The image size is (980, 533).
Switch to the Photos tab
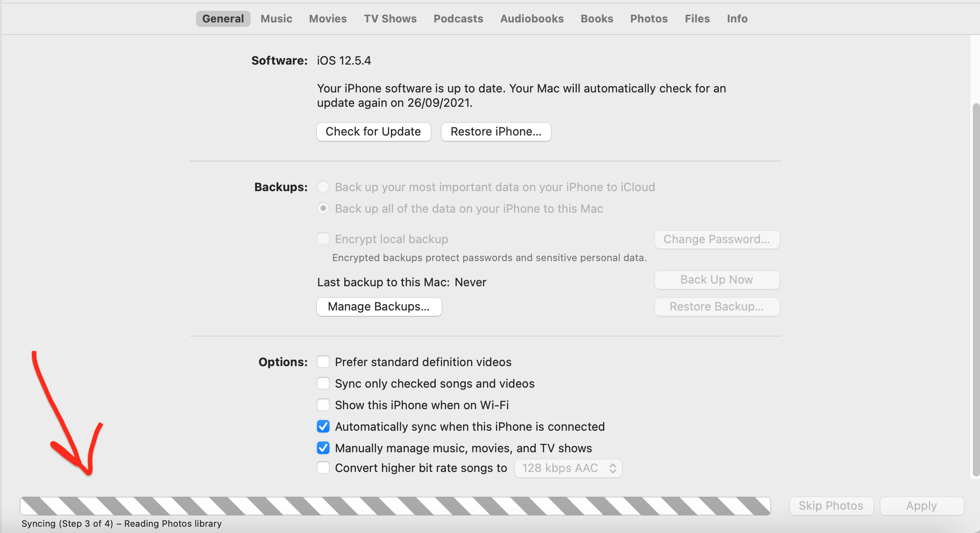[x=649, y=19]
